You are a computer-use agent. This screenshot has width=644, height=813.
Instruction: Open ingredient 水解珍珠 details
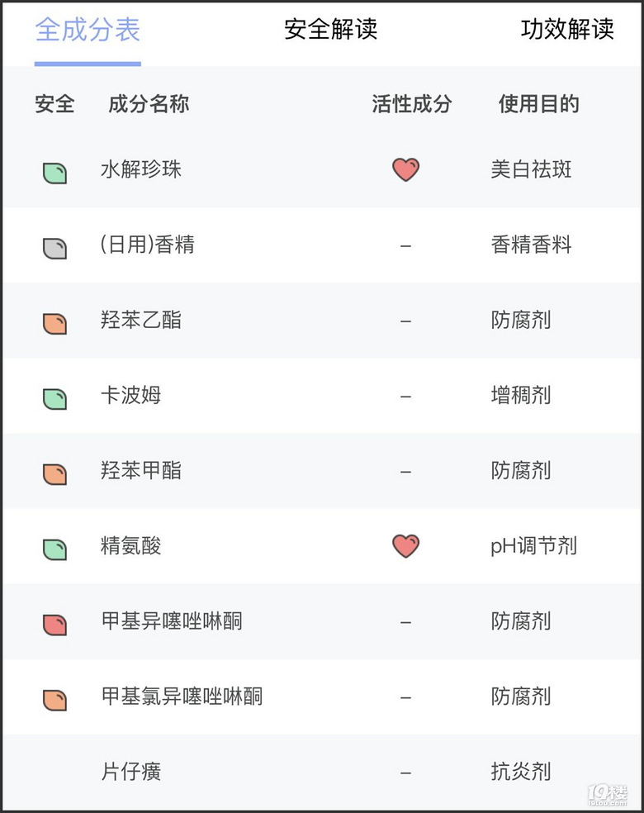[x=141, y=169]
